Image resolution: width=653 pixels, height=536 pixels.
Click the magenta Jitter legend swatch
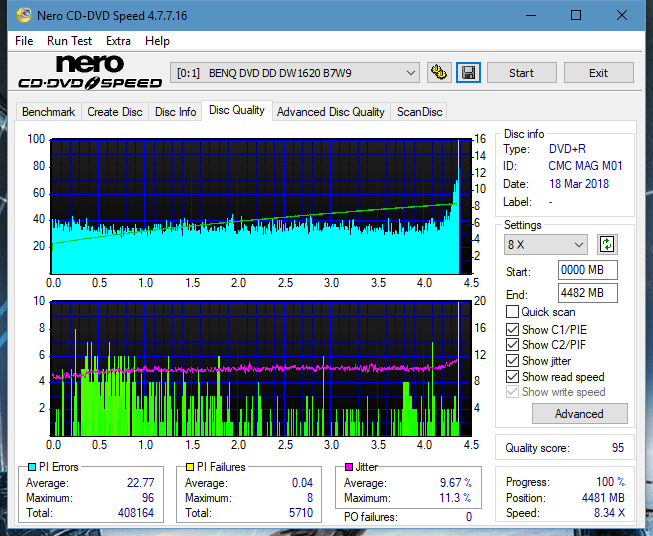(349, 467)
